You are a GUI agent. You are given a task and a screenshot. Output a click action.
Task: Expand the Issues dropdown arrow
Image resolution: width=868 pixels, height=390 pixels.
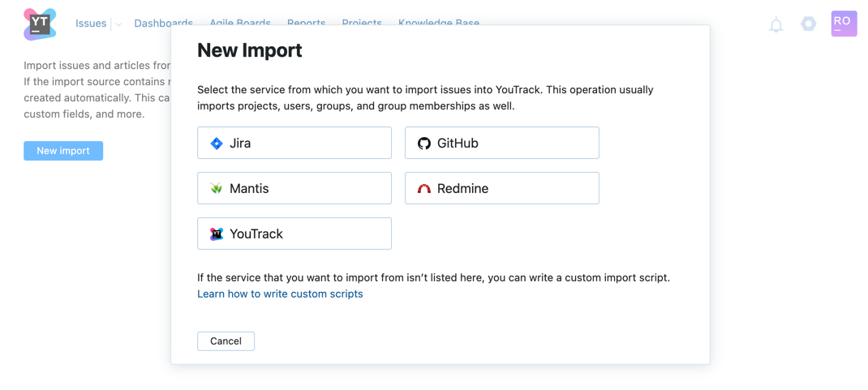click(118, 24)
